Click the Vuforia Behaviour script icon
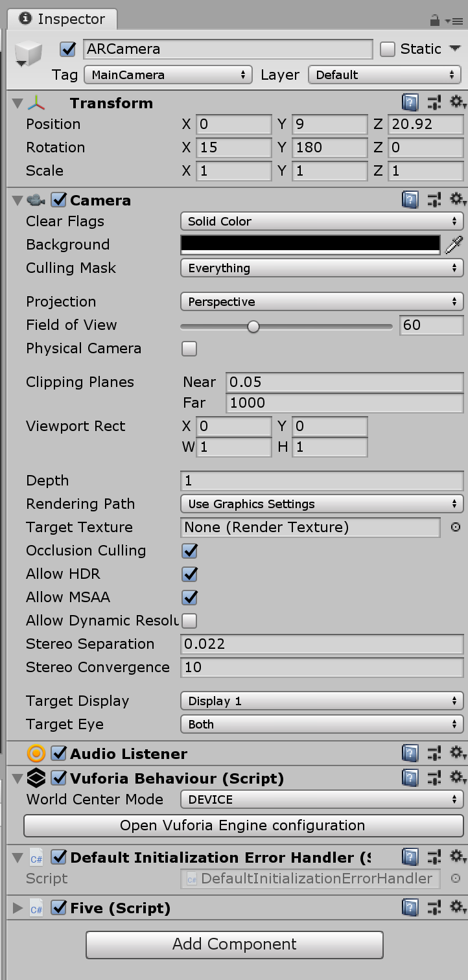468x980 pixels. pos(36,778)
